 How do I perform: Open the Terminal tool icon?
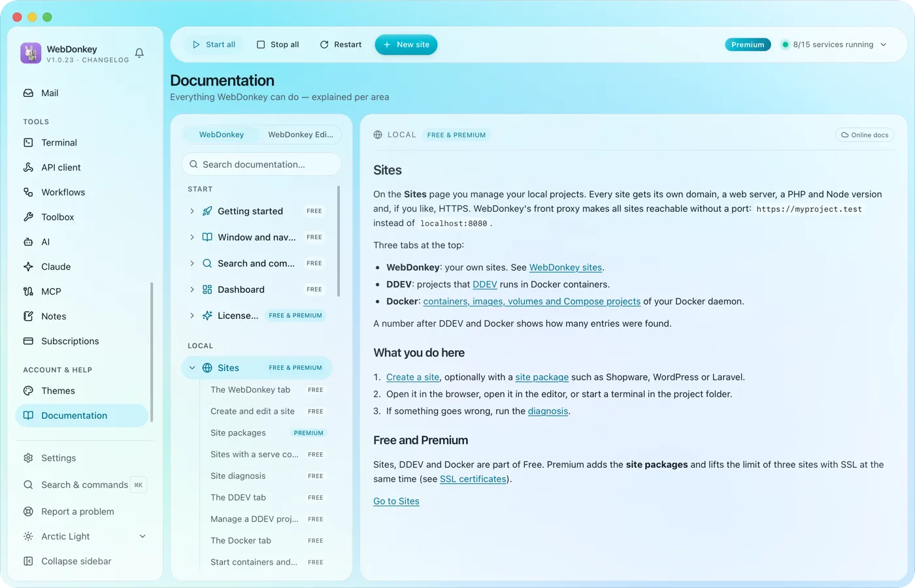pos(28,142)
